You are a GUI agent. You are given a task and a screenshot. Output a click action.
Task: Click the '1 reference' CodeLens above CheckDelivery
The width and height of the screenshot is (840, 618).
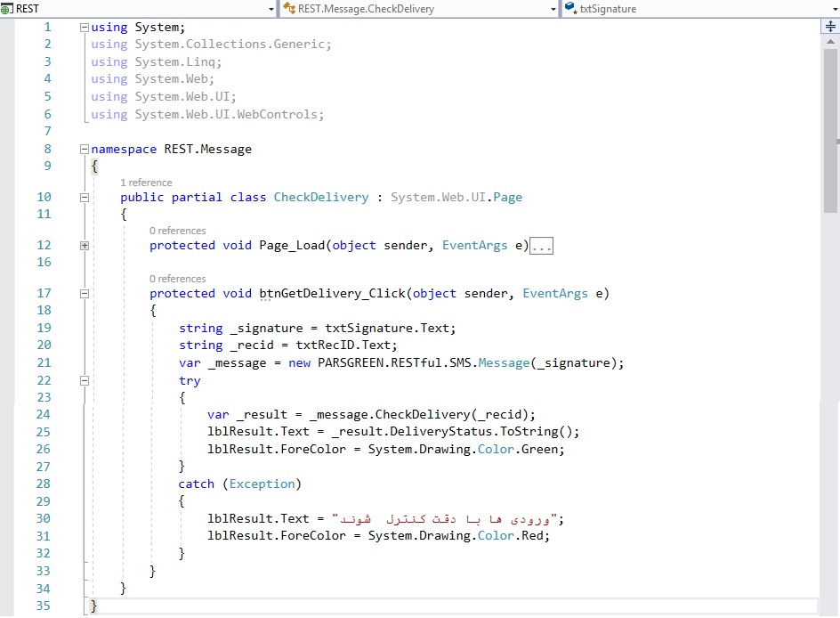tap(146, 183)
